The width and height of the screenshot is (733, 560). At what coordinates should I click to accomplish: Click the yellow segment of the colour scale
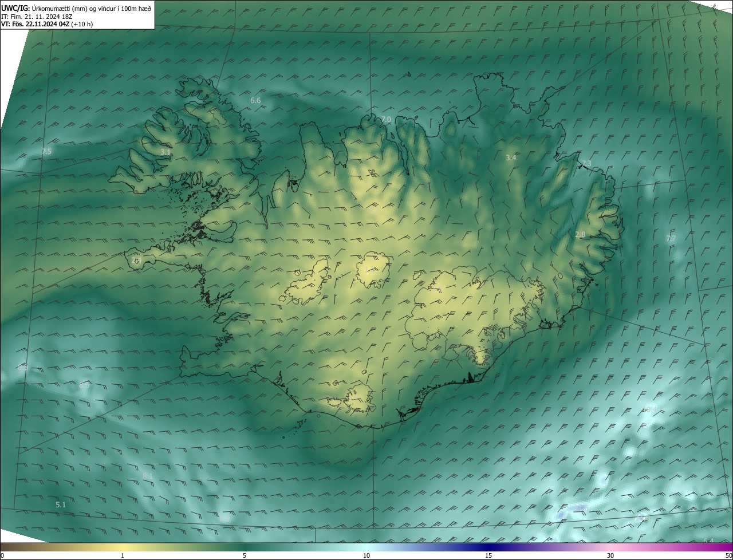[123, 547]
